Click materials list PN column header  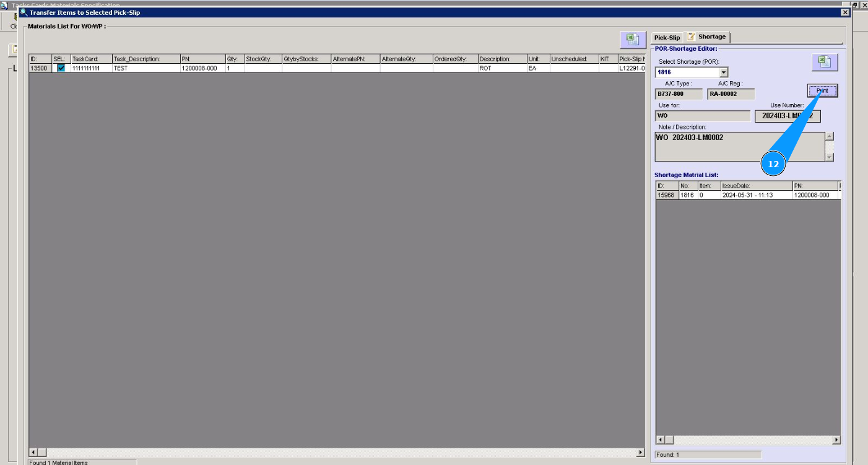point(202,59)
